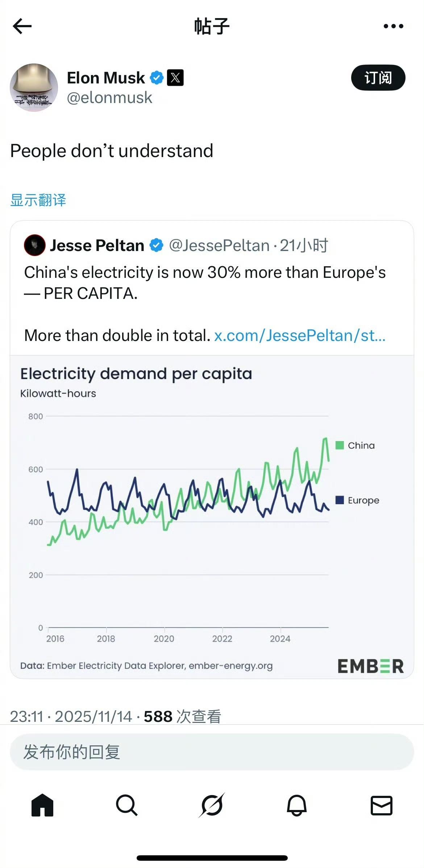The width and height of the screenshot is (424, 868).
Task: Tap Elon Musk's profile avatar
Action: pyautogui.click(x=34, y=87)
